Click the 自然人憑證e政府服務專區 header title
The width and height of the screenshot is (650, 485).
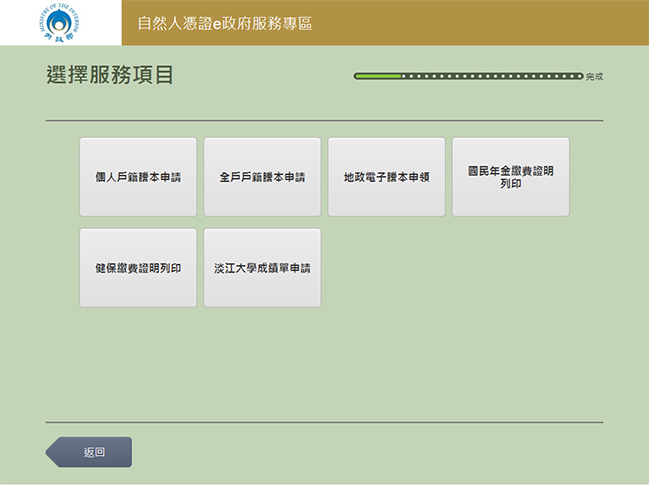(224, 23)
